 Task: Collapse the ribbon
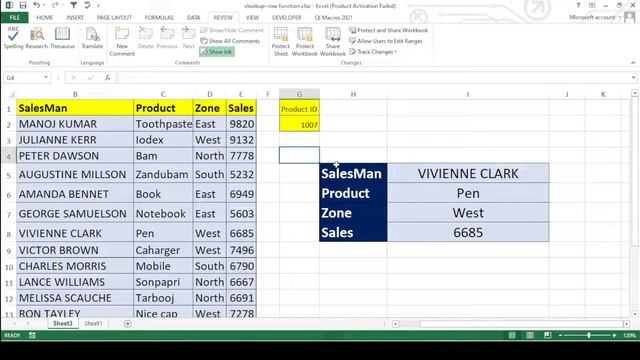tap(633, 62)
